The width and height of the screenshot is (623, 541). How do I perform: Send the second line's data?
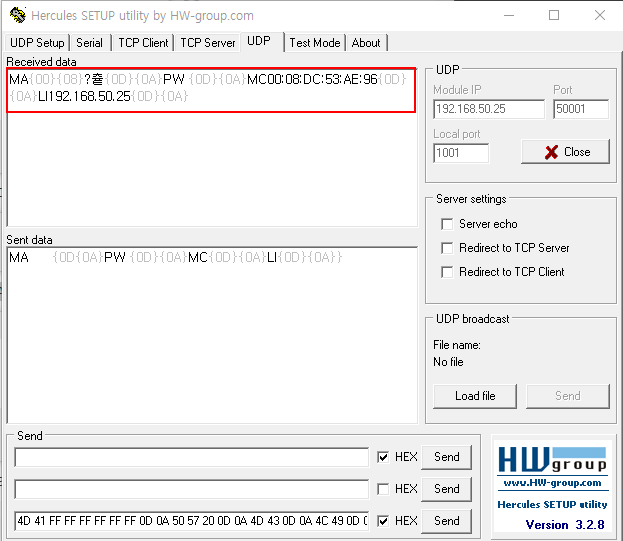tap(447, 489)
